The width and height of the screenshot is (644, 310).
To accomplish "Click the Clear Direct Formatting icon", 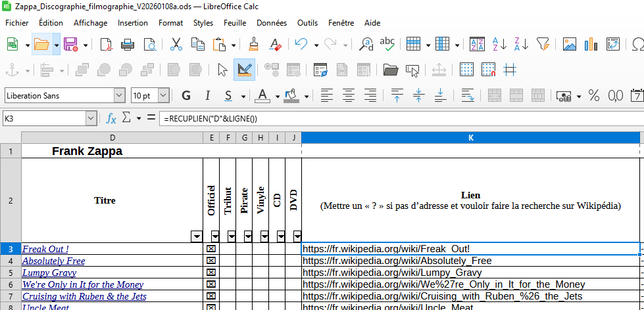I will click(x=275, y=44).
